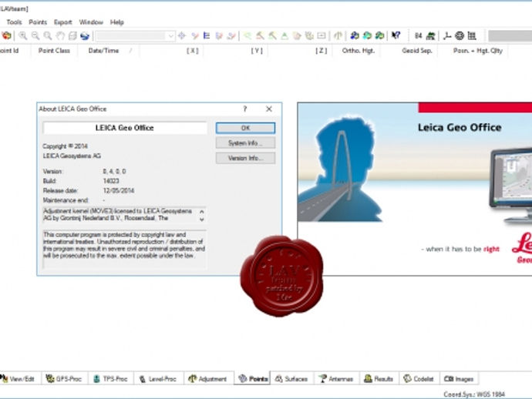Image resolution: width=532 pixels, height=399 pixels.
Task: Open the Points menu
Action: [x=38, y=22]
